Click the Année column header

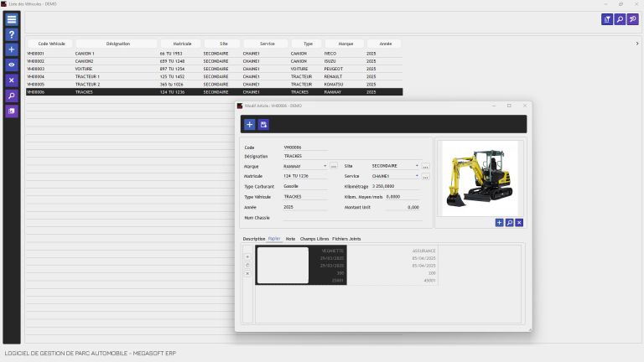pos(385,44)
